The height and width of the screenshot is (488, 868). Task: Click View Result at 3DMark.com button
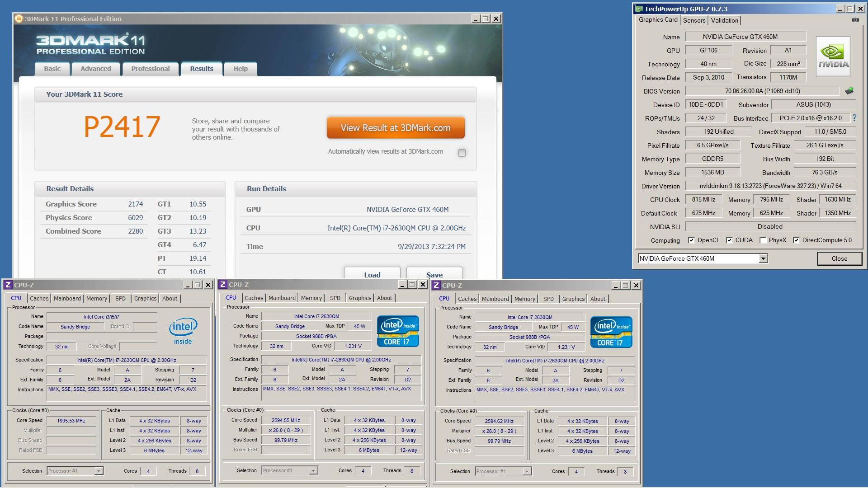tap(396, 128)
